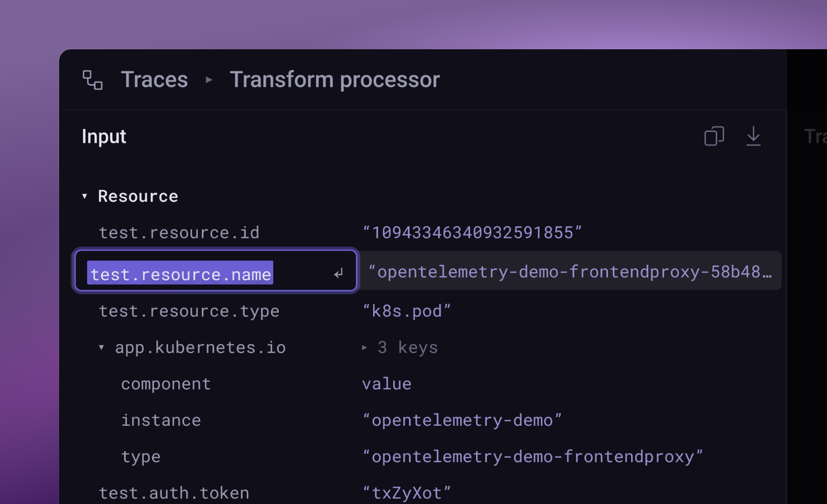Select the test.resource.id key
This screenshot has width=827, height=504.
pos(179,233)
